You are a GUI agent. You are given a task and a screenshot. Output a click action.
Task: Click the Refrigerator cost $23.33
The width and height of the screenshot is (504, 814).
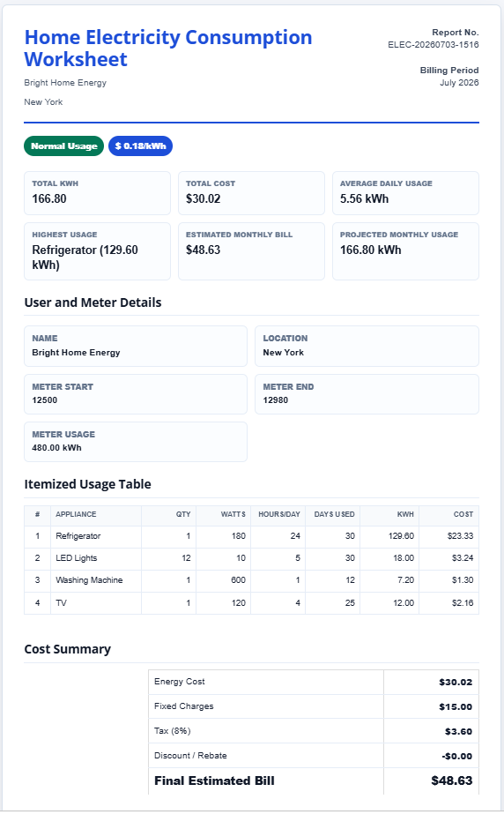pyautogui.click(x=461, y=536)
